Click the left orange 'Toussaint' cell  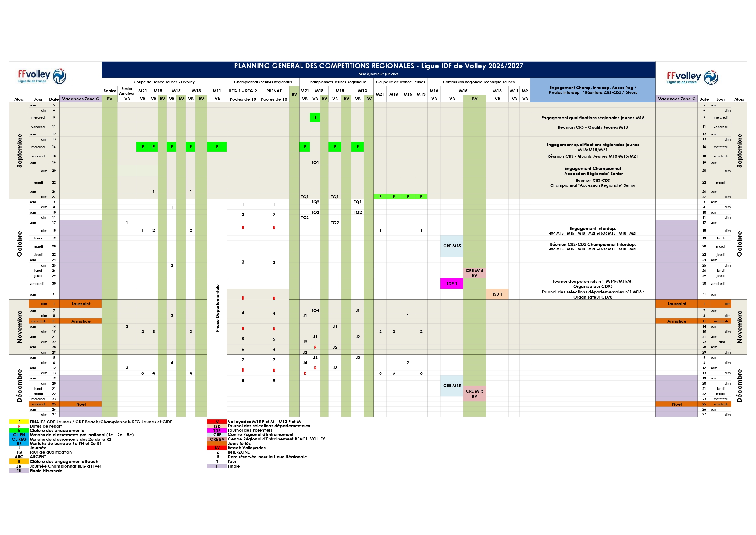tap(81, 304)
